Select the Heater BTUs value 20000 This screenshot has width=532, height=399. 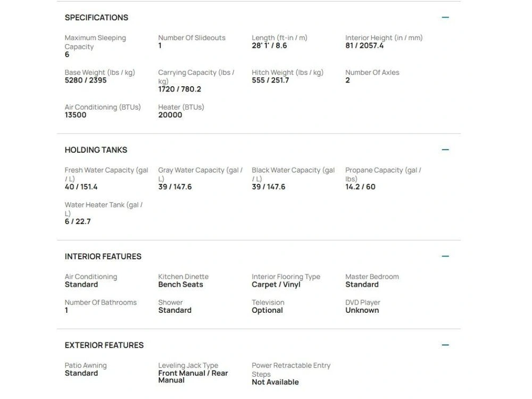pyautogui.click(x=170, y=115)
